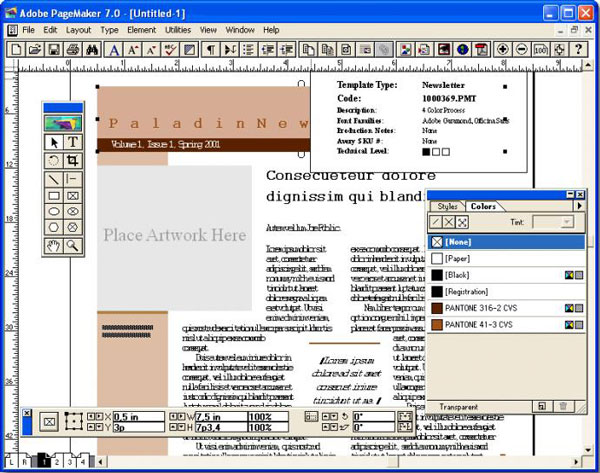600x473 pixels.
Task: Toggle horizontal flip in Control palette
Action: pyautogui.click(x=405, y=416)
